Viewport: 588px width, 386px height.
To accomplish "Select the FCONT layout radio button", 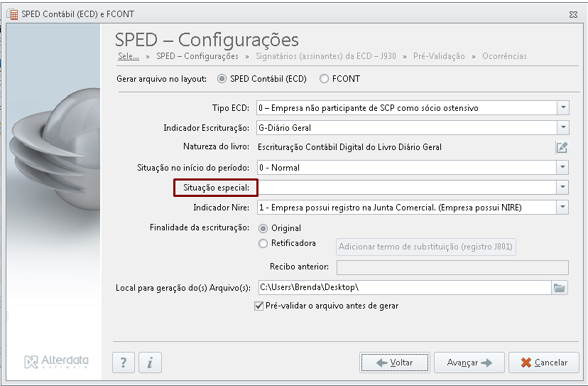I will click(x=324, y=79).
